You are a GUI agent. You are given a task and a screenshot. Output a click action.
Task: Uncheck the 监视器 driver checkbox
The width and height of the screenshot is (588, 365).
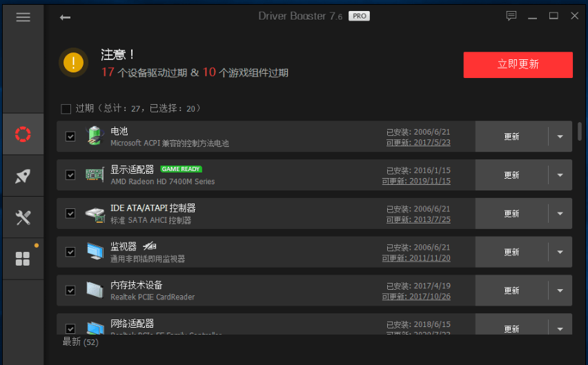point(70,252)
